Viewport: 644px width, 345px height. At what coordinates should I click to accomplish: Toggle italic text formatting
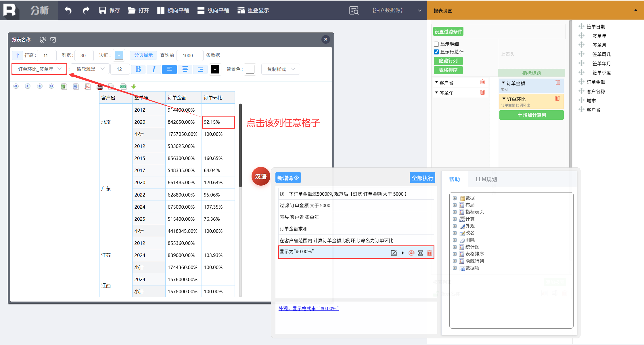pyautogui.click(x=154, y=69)
